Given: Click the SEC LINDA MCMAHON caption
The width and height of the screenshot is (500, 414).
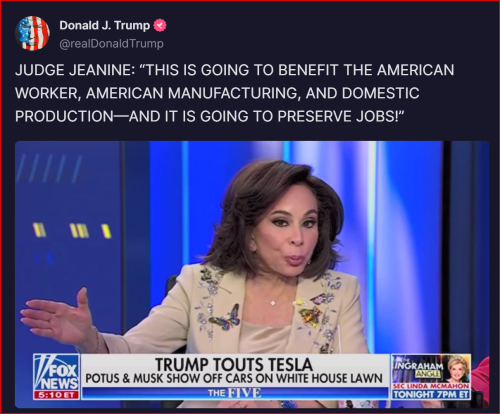Looking at the screenshot, I should [431, 386].
